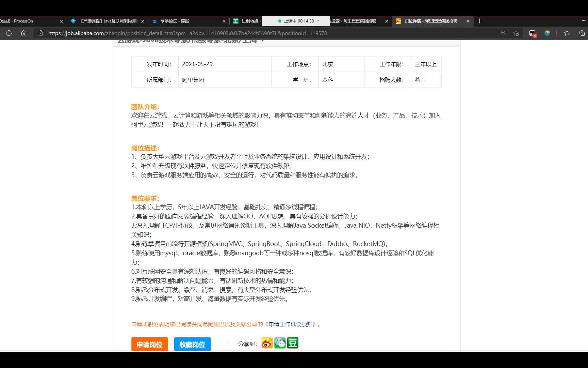
Task: Go to browser home page icon
Action: pyautogui.click(x=24, y=33)
